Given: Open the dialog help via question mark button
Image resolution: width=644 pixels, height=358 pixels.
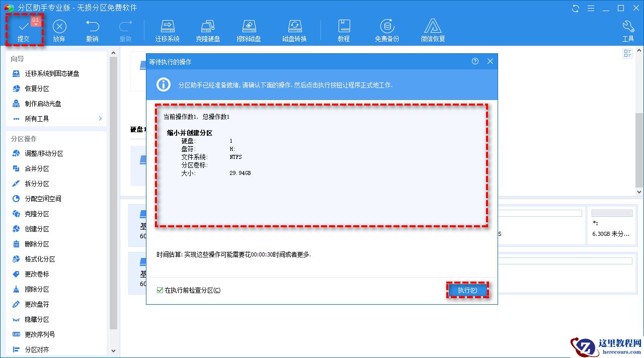Looking at the screenshot, I should click(x=474, y=61).
